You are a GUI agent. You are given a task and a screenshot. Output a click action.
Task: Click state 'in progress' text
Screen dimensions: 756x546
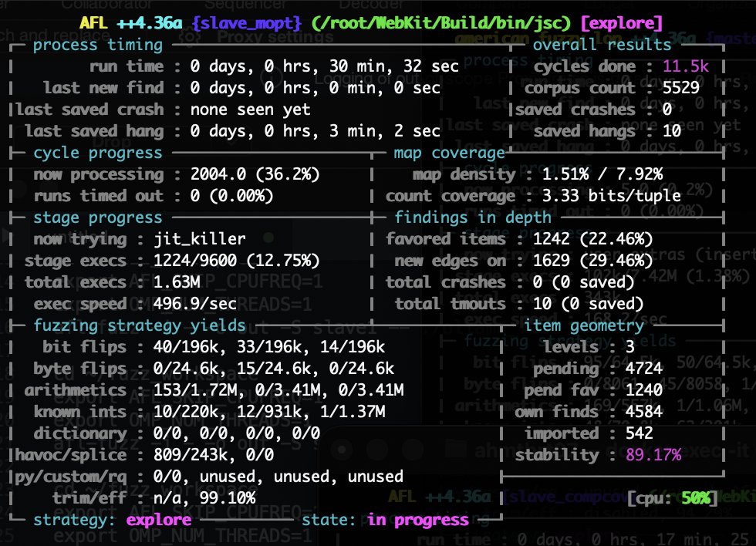(x=417, y=520)
